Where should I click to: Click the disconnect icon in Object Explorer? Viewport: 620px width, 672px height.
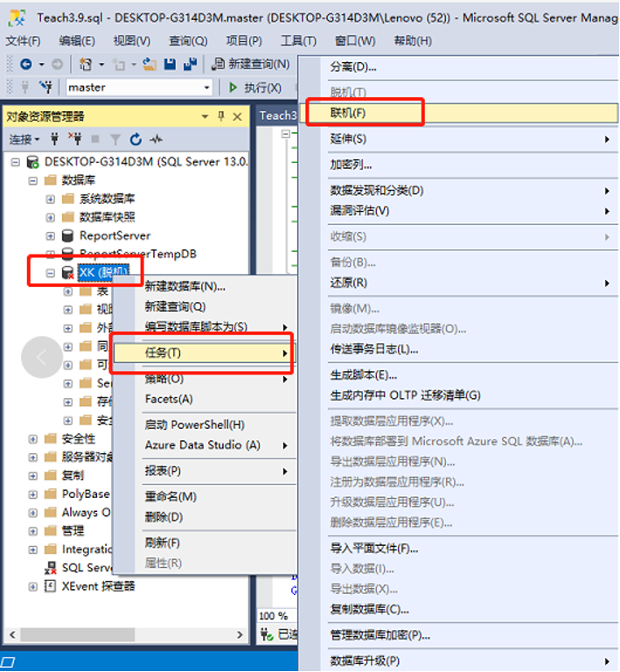click(75, 139)
